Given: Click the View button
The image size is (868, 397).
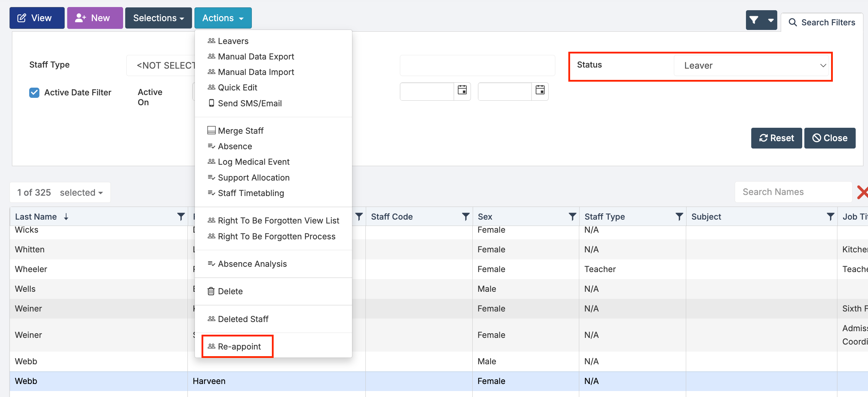Looking at the screenshot, I should coord(37,18).
